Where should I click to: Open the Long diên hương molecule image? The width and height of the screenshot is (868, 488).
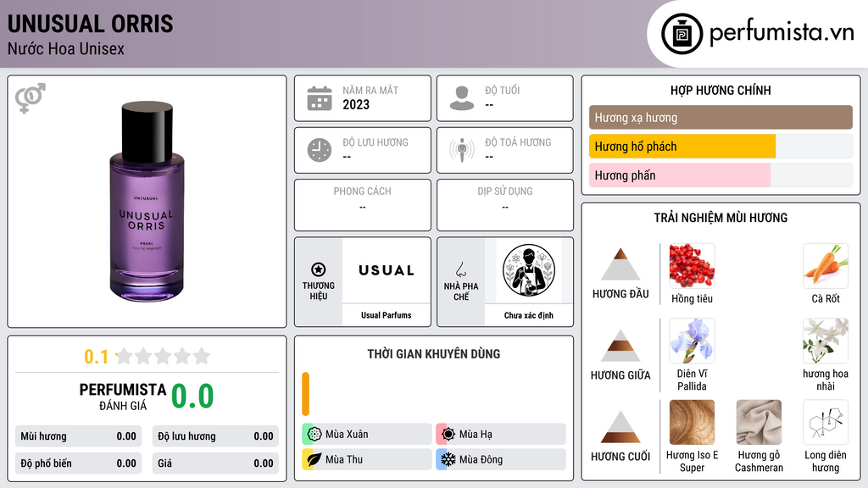coord(826,422)
